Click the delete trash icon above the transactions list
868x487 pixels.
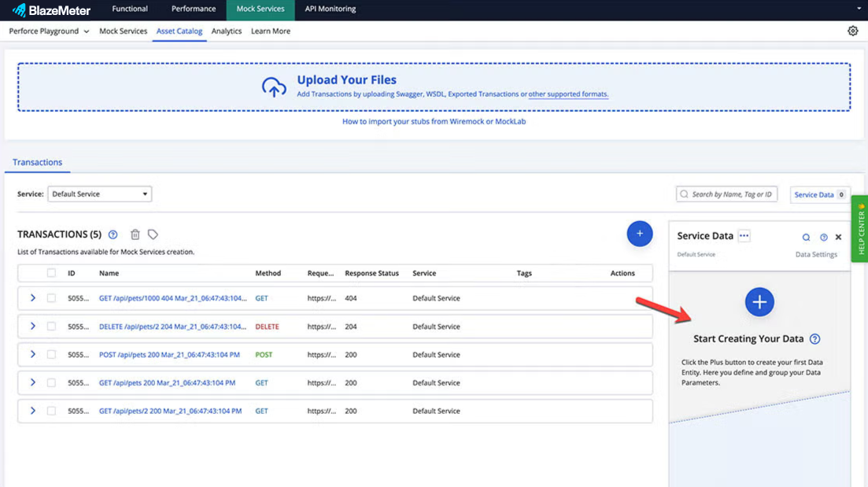point(134,234)
